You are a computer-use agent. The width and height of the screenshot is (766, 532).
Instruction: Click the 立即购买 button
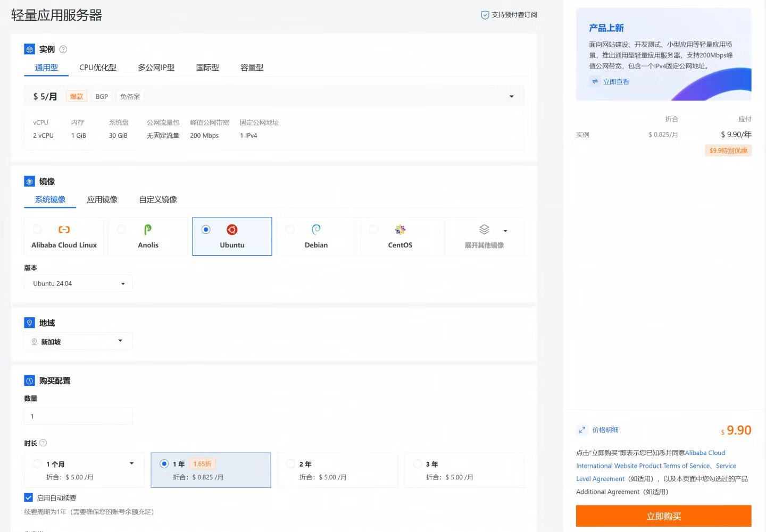pyautogui.click(x=663, y=516)
